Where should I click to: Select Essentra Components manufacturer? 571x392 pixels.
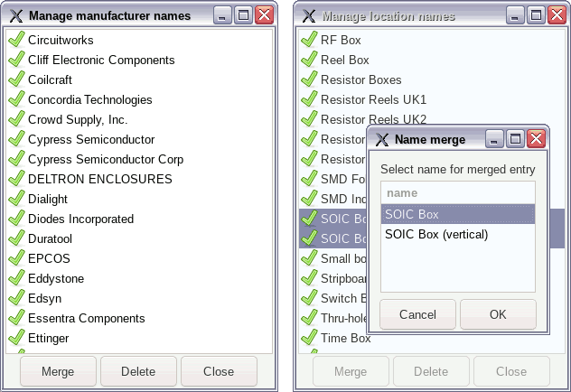[x=139, y=318]
